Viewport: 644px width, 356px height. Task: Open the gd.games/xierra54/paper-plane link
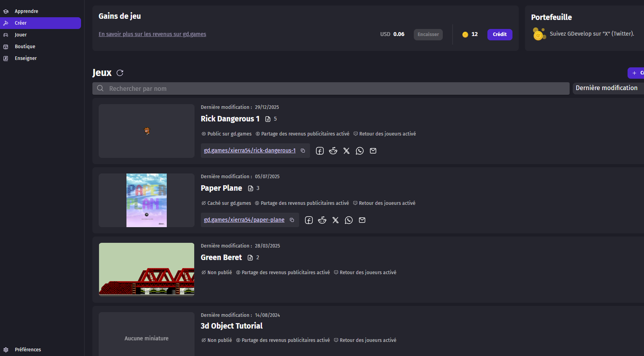pyautogui.click(x=244, y=220)
